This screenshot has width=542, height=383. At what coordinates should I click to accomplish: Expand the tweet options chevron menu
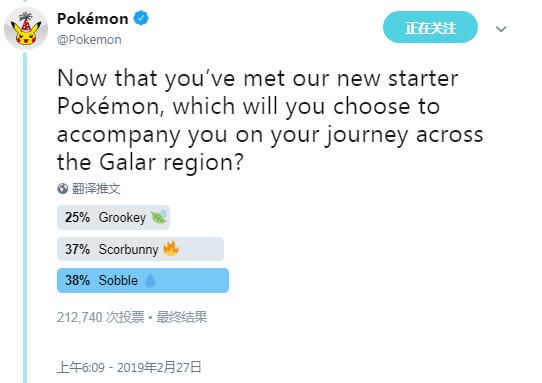coord(501,29)
